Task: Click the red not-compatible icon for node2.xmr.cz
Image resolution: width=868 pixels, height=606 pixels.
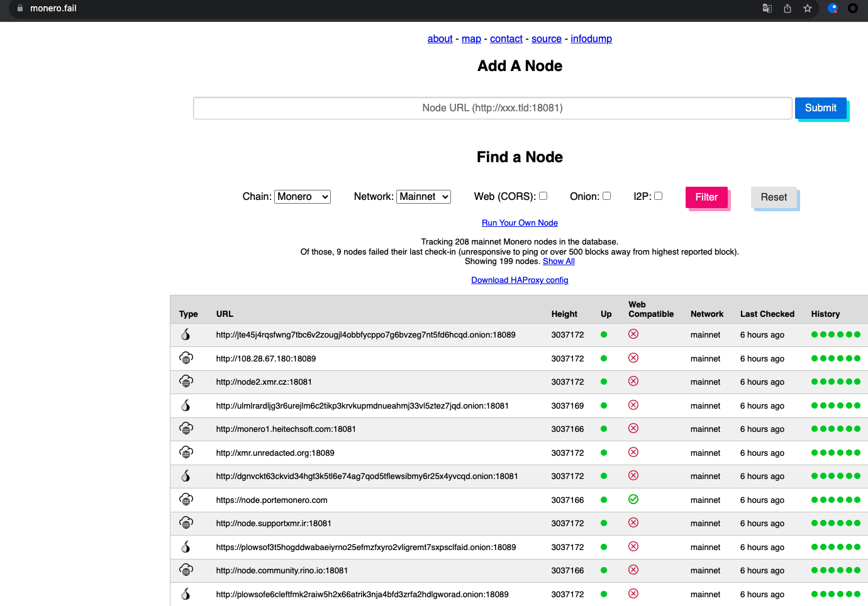Action: tap(633, 381)
